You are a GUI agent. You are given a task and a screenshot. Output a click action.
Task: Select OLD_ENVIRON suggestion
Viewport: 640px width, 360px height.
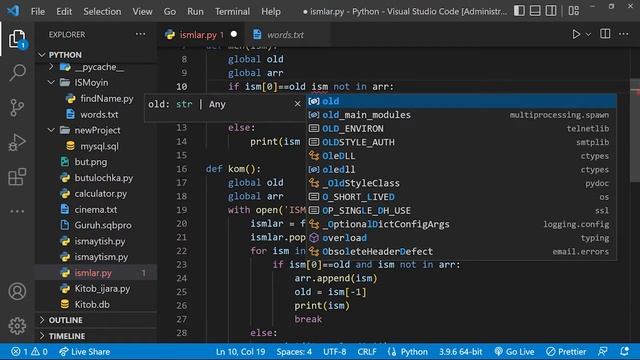coord(461,129)
